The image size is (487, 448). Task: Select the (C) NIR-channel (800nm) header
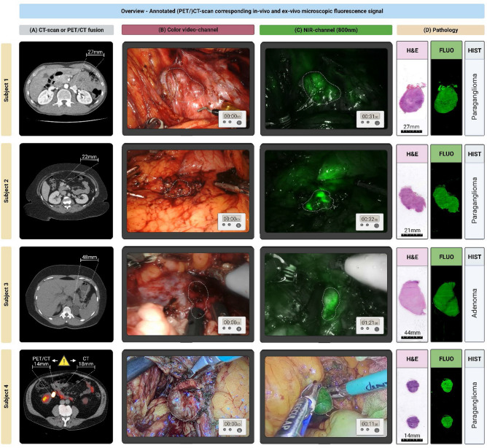[326, 30]
